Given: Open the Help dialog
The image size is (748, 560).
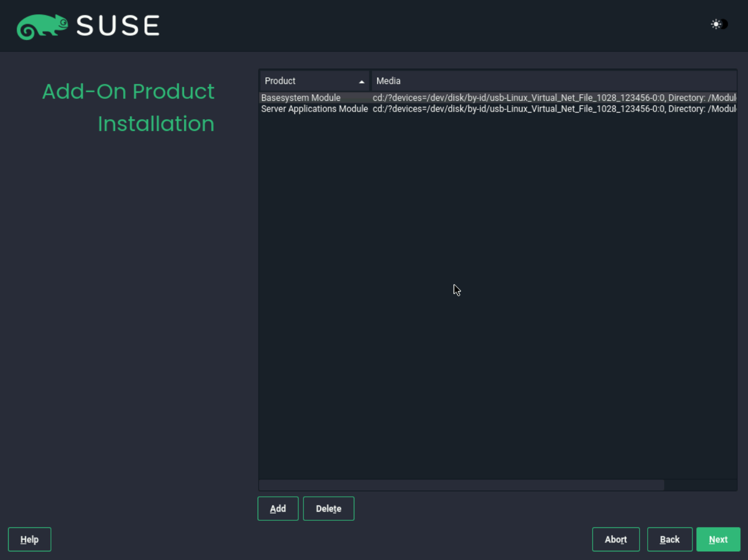Looking at the screenshot, I should point(29,539).
